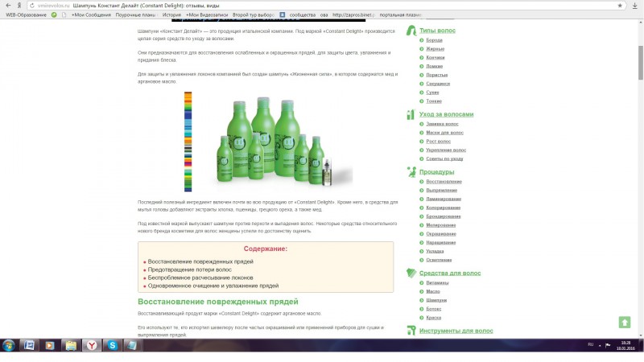Click the Yandex 'Я' icon in toolbar
The image size is (644, 362).
pyautogui.click(x=19, y=6)
